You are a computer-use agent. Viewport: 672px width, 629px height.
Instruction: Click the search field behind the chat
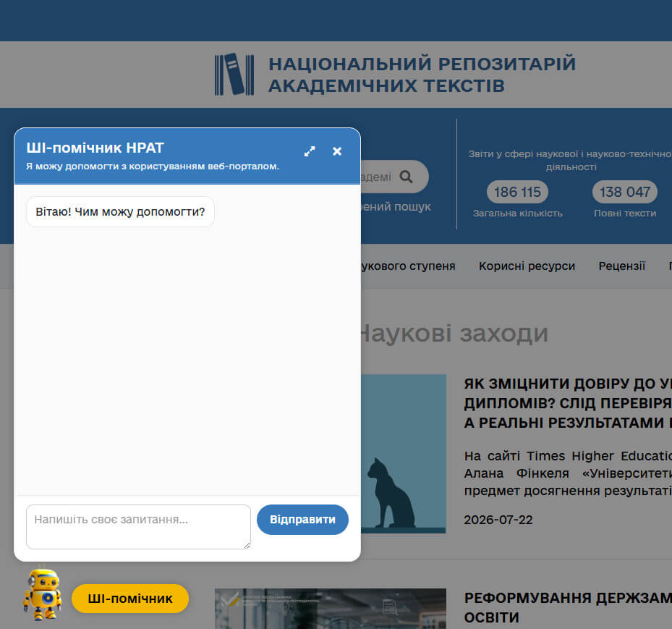(395, 177)
